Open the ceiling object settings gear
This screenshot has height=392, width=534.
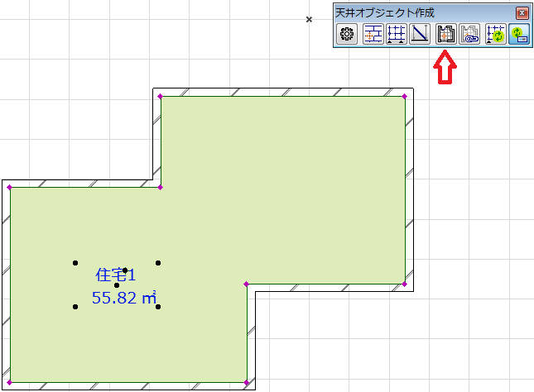pyautogui.click(x=347, y=35)
